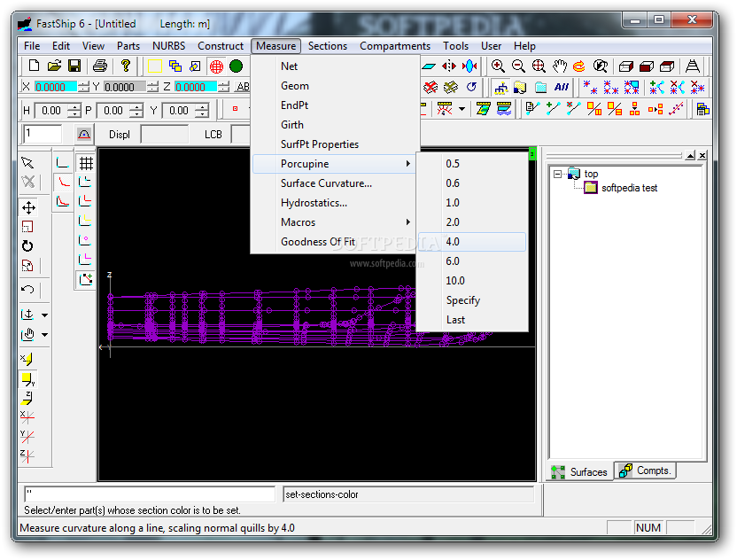The width and height of the screenshot is (737, 560).
Task: Select softpedia test tree item
Action: (x=629, y=188)
